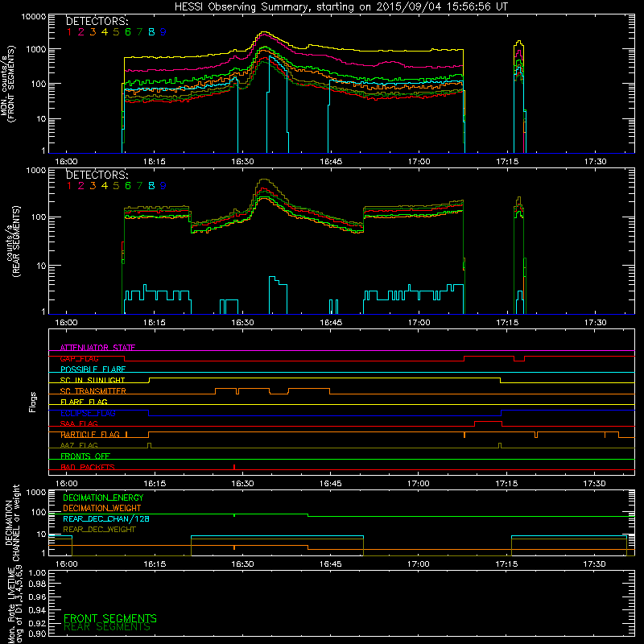Viewport: 644px width, 644px height.
Task: Select the ATTENUATOR_STATE flag label
Action: click(x=97, y=348)
